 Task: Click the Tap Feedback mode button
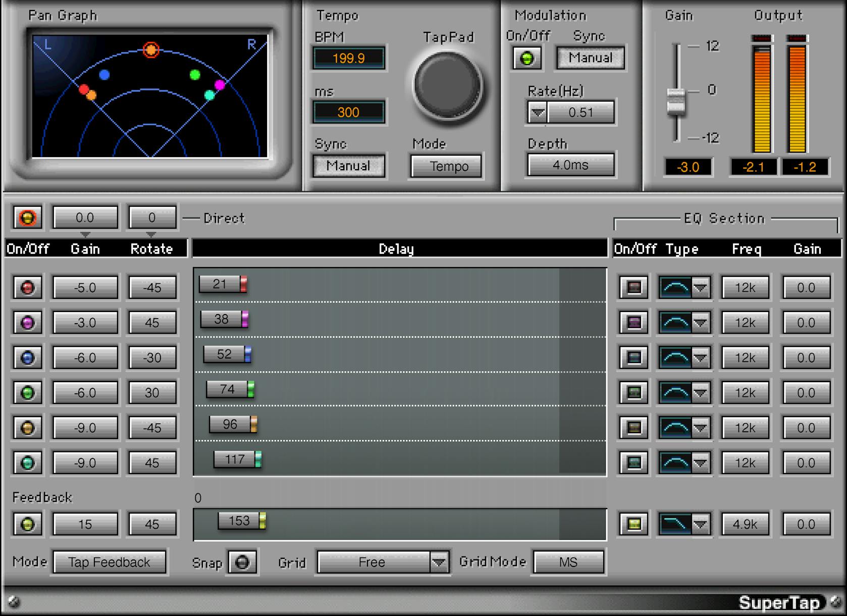coord(109,562)
